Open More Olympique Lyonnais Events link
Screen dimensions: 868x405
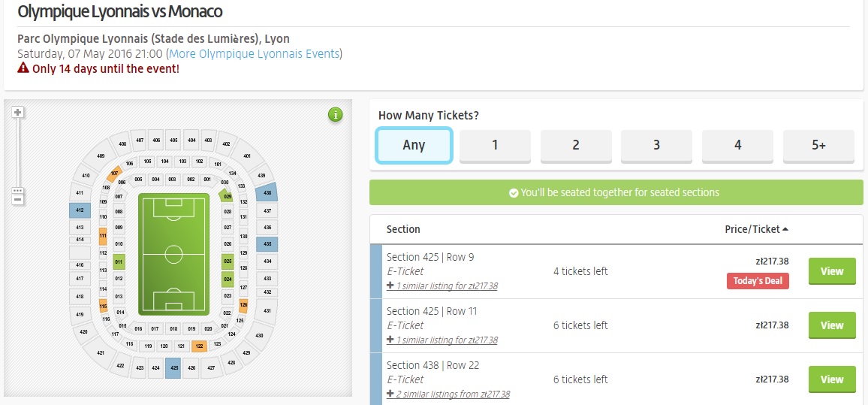[255, 53]
